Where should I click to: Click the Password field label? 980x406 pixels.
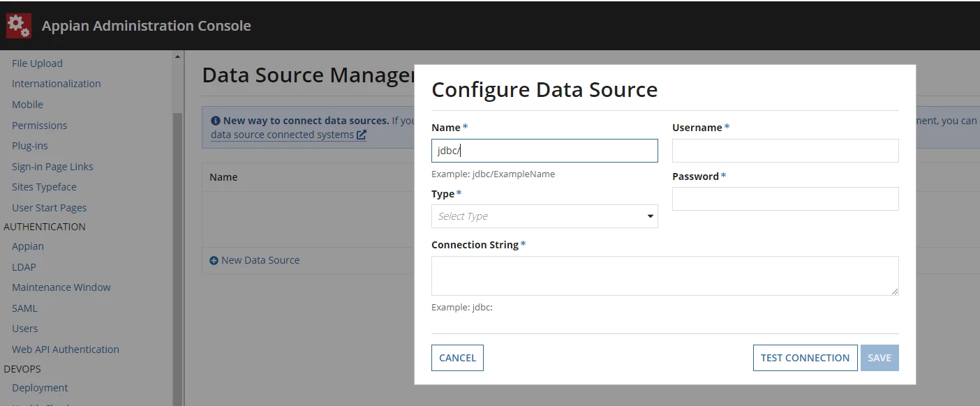click(695, 176)
